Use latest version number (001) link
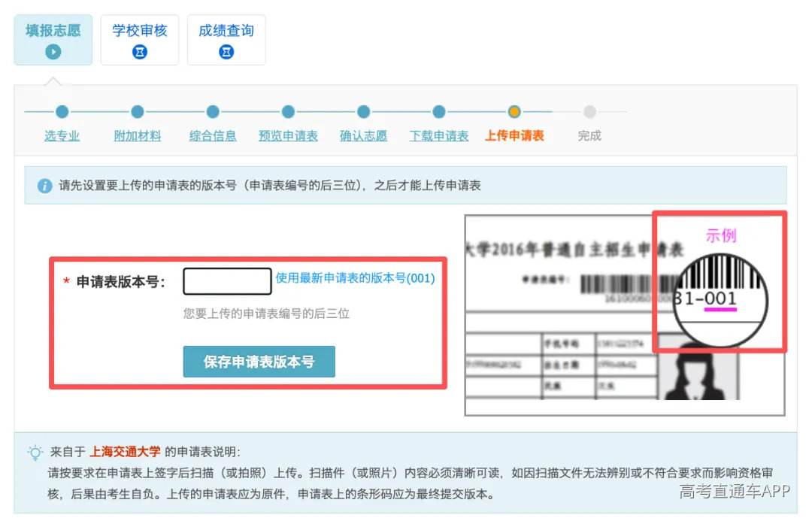Image resolution: width=812 pixels, height=521 pixels. [355, 278]
